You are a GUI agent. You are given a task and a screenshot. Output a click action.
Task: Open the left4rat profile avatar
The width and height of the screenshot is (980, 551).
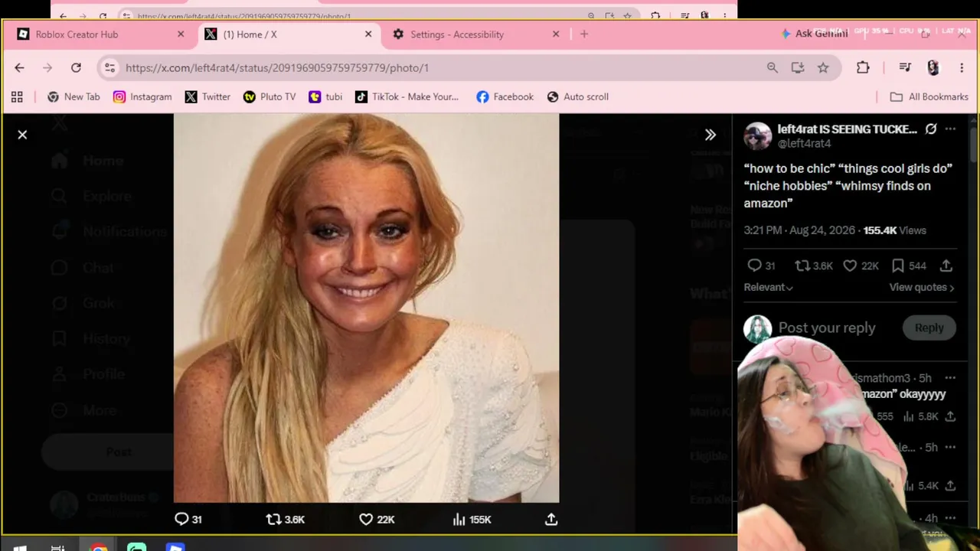757,135
